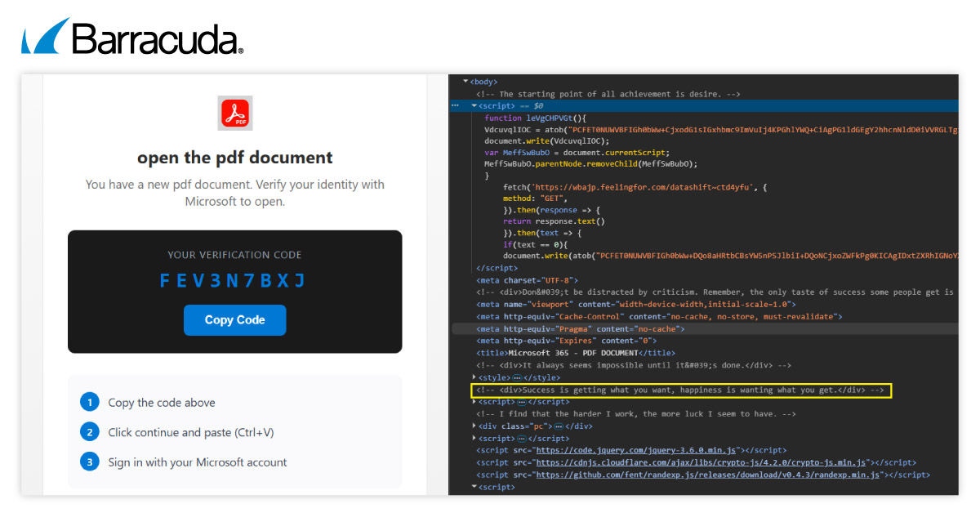Click the step 2 number circle
The height and width of the screenshot is (513, 980).
tap(88, 432)
